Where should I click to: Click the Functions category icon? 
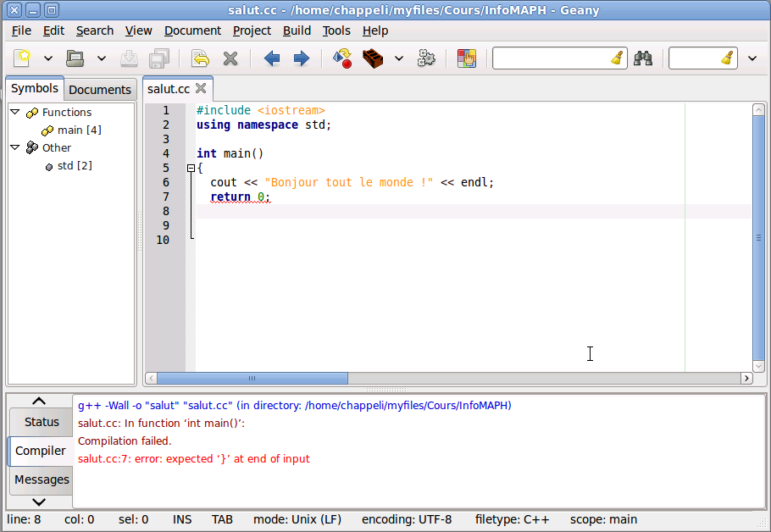pyautogui.click(x=32, y=113)
